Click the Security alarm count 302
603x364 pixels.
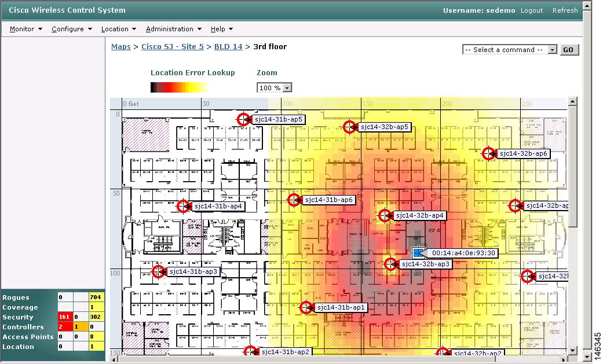[x=96, y=317]
